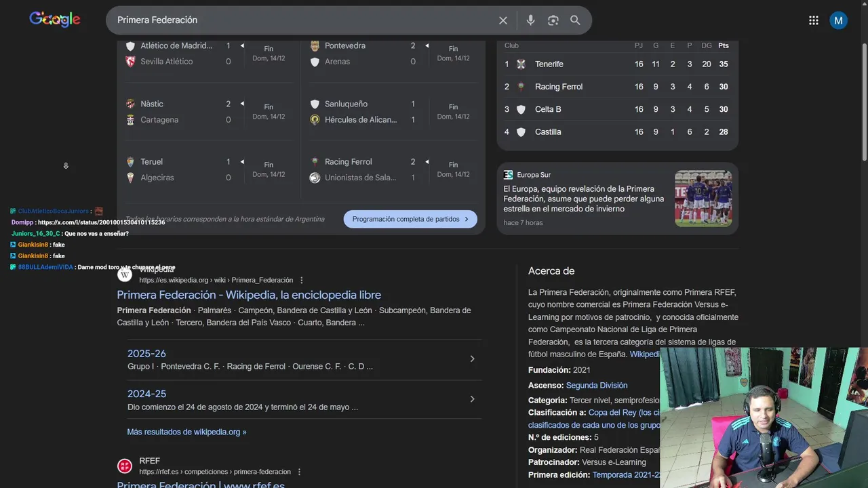Click the Europa Sur source icon
Image resolution: width=868 pixels, height=488 pixels.
point(509,175)
